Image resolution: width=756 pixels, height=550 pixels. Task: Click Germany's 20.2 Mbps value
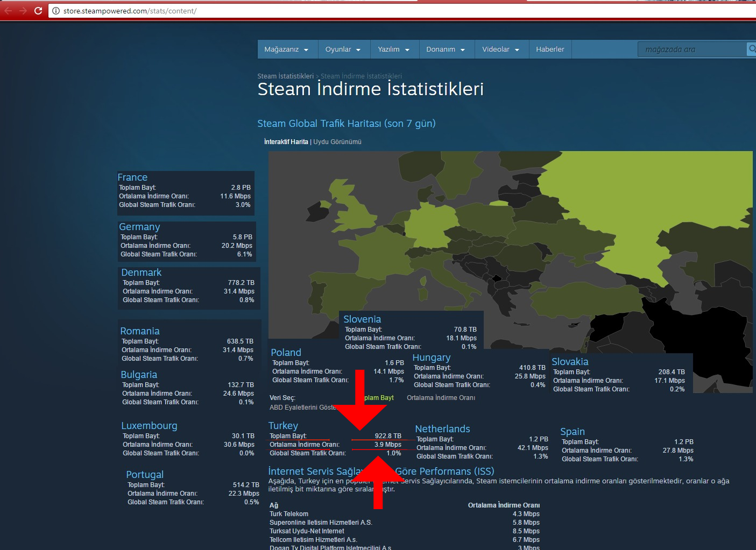pyautogui.click(x=237, y=246)
